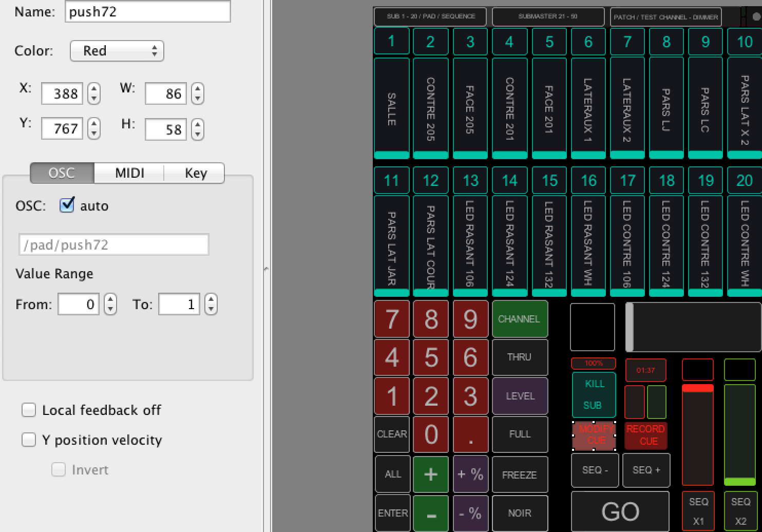This screenshot has width=762, height=532.
Task: Switch to the MIDI tab
Action: coord(129,173)
